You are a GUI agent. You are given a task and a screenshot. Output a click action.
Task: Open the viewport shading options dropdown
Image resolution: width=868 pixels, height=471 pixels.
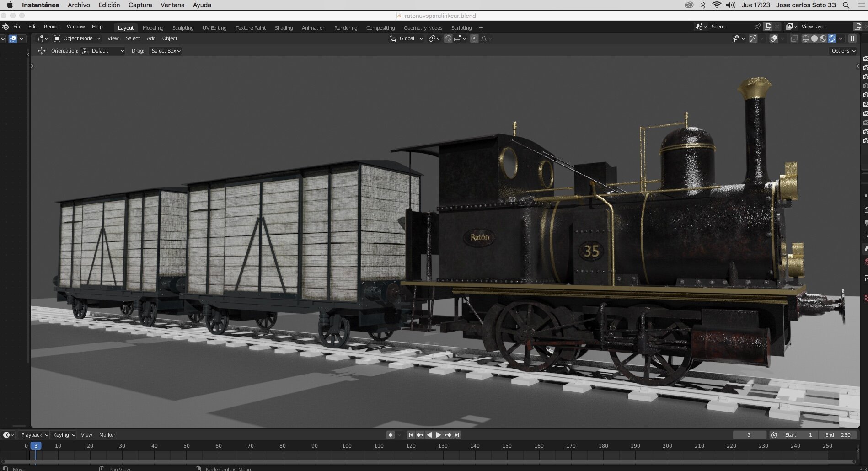(x=841, y=38)
